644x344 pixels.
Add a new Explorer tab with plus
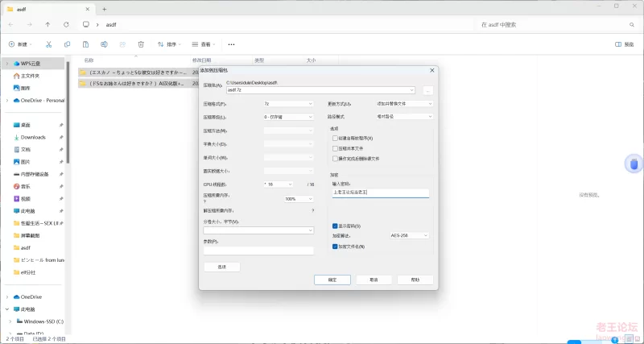click(105, 9)
